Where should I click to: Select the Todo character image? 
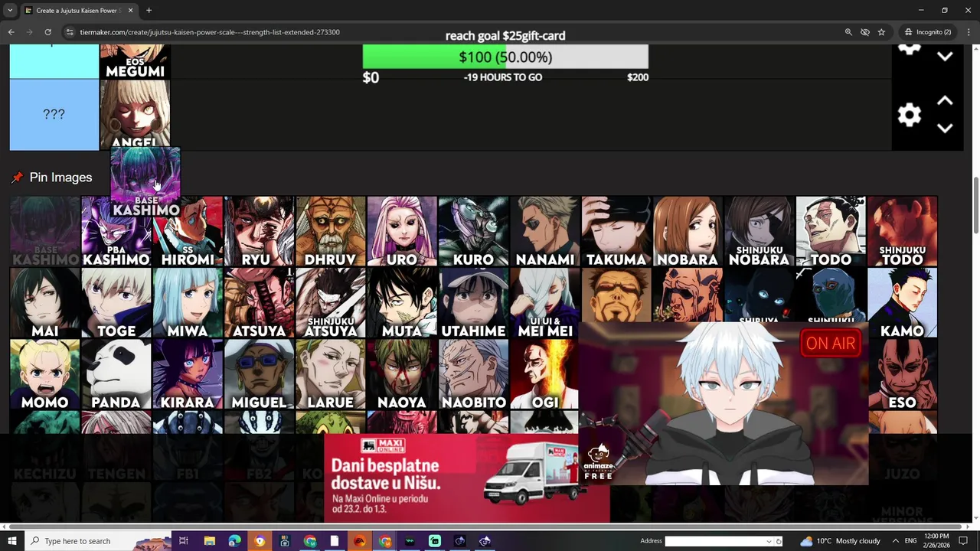(x=831, y=231)
